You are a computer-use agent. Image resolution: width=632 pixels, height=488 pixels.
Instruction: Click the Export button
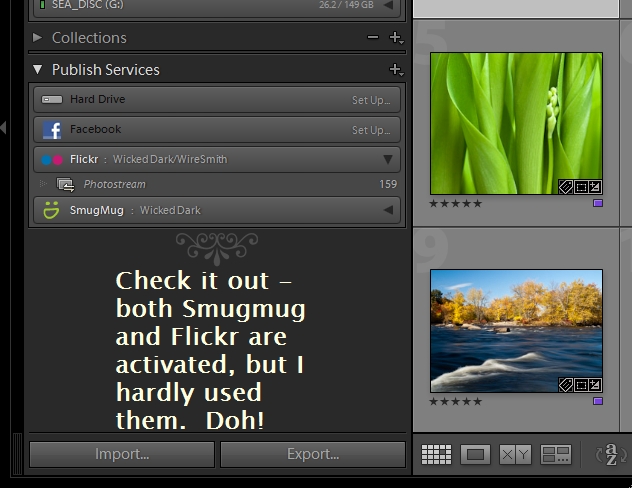point(313,454)
